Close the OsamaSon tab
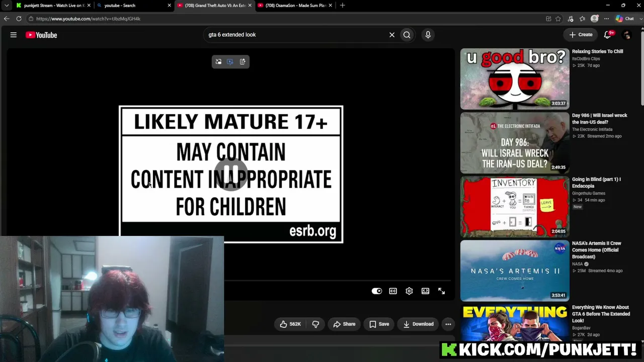644x362 pixels. [x=331, y=6]
